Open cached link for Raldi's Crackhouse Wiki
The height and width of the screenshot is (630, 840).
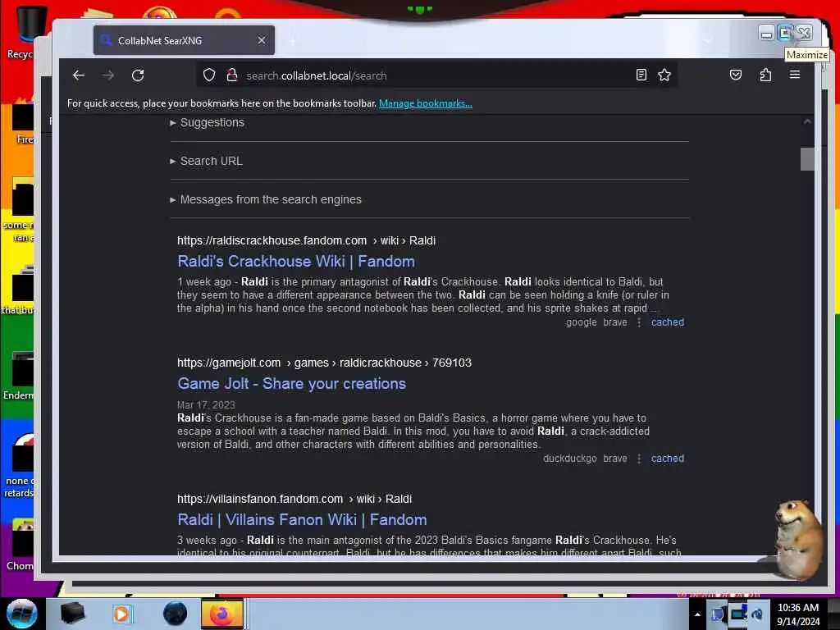pos(668,322)
